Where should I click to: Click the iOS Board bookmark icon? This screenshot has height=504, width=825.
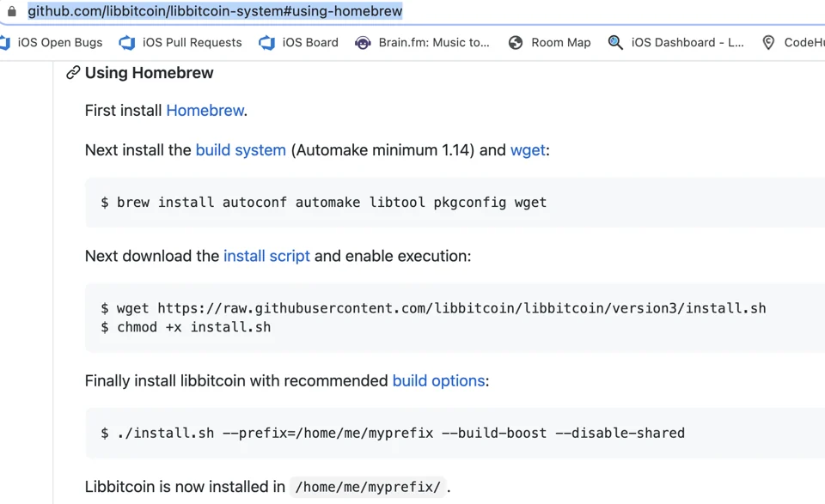pos(266,43)
